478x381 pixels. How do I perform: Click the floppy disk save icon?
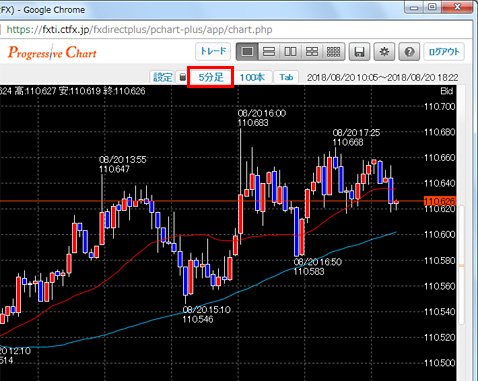click(359, 52)
